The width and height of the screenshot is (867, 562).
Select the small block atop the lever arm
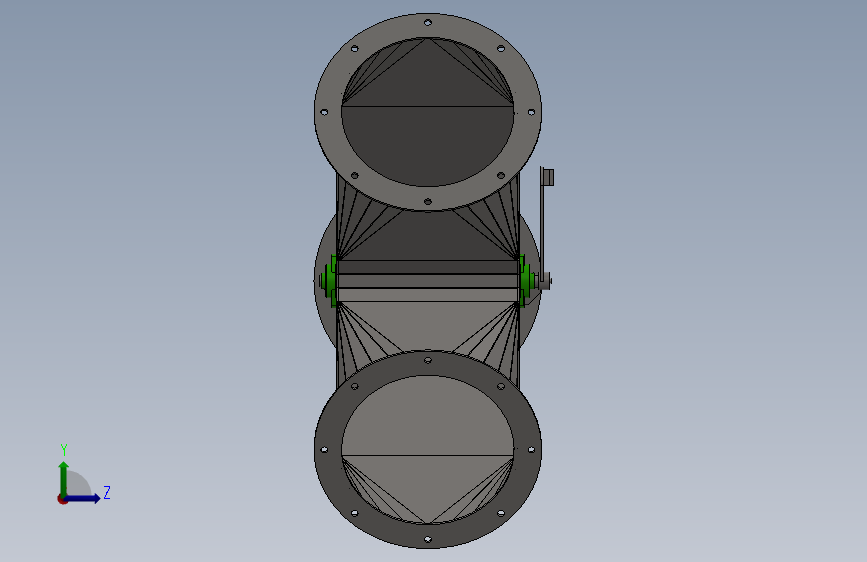(548, 178)
